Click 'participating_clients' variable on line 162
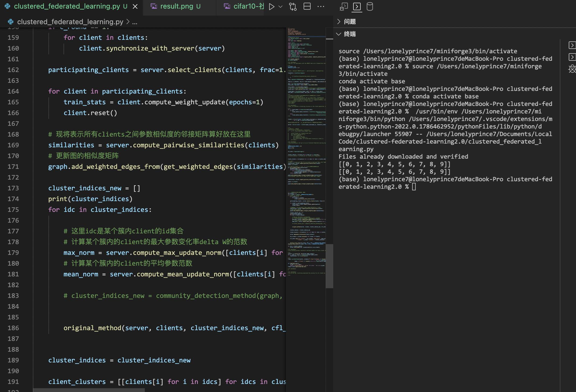The height and width of the screenshot is (392, 576). click(88, 70)
